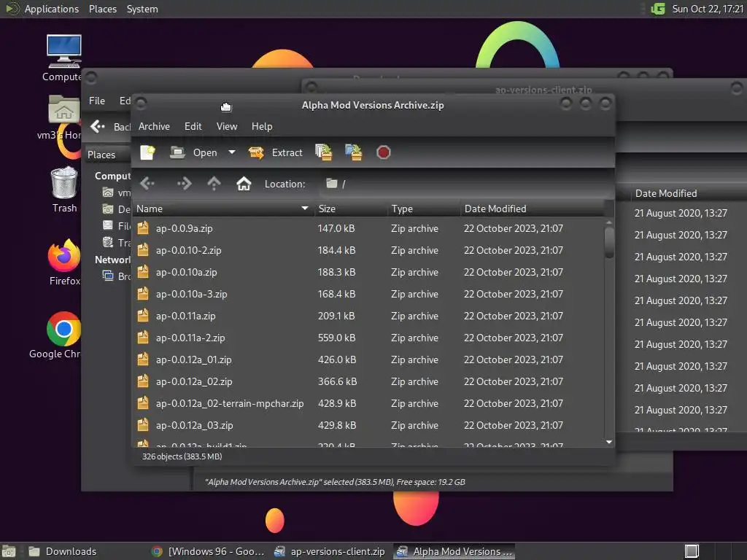Click the Add Folder to archive icon
The image size is (747, 560).
[354, 152]
